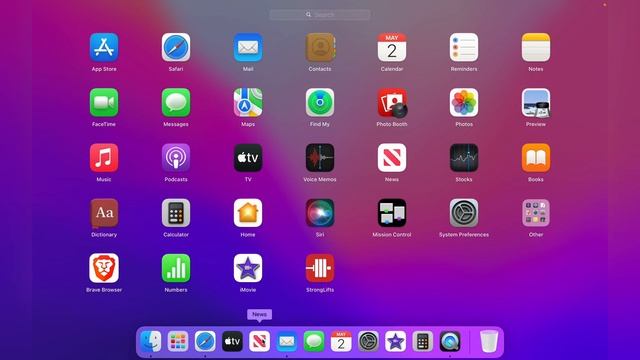This screenshot has height=360, width=640.
Task: Launch the Preview app
Action: click(536, 102)
